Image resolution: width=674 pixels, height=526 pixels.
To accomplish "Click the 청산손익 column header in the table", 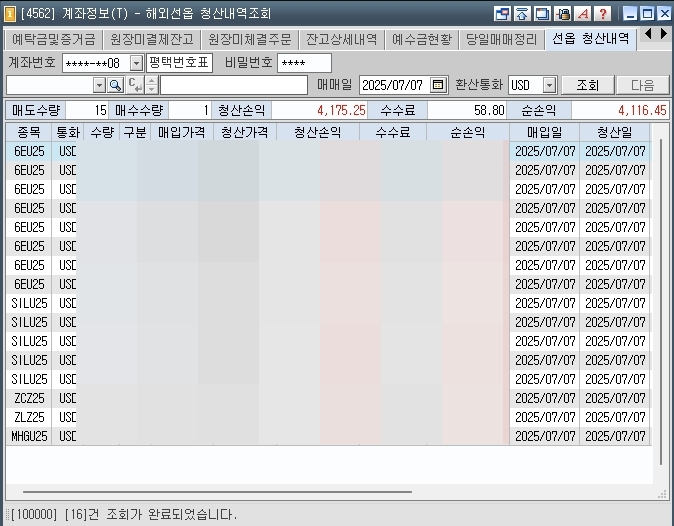I will pos(318,132).
